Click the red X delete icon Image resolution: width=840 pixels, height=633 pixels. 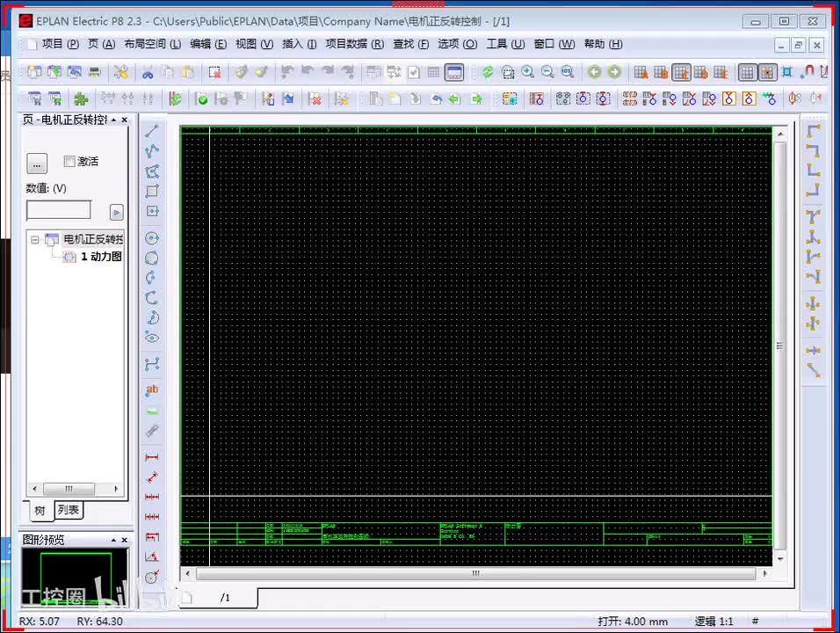point(315,98)
